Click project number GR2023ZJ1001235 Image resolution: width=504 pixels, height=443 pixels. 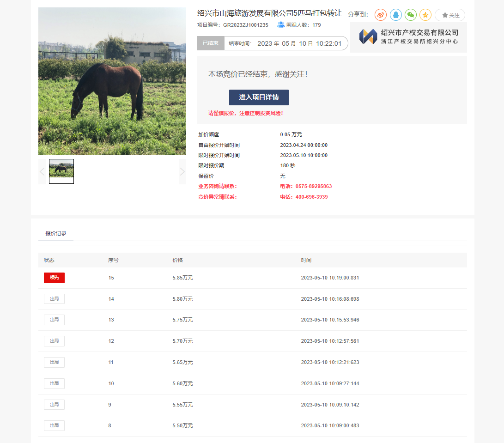click(x=246, y=25)
